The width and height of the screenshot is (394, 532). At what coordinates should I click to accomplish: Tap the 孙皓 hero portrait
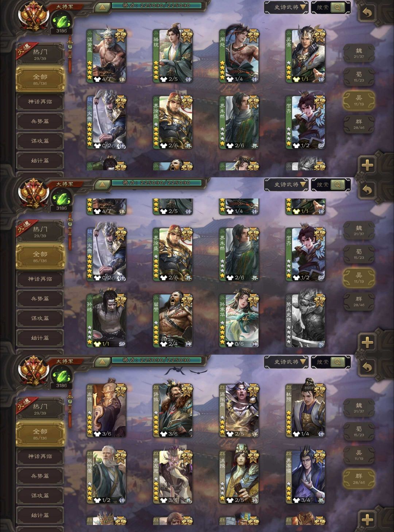106,320
